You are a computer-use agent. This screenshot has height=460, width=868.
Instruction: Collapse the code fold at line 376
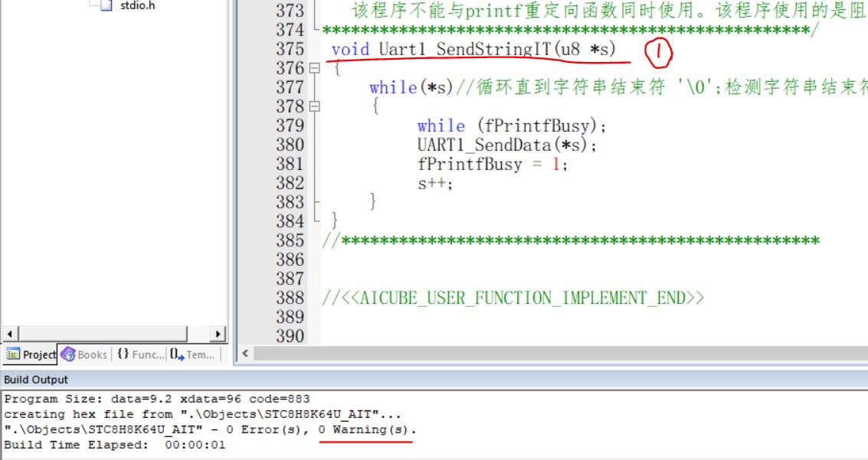pos(314,68)
